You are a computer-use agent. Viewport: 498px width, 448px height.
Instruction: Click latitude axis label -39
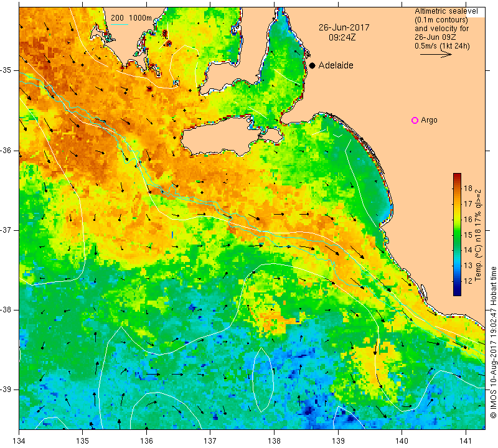click(x=6, y=390)
